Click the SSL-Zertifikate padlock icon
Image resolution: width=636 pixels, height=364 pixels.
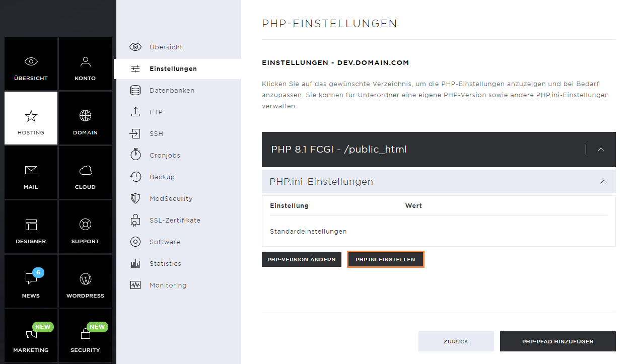pyautogui.click(x=135, y=220)
